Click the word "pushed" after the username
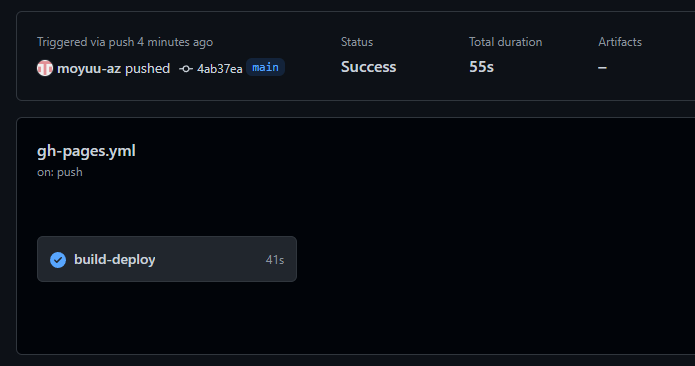This screenshot has height=366, width=695. 148,69
